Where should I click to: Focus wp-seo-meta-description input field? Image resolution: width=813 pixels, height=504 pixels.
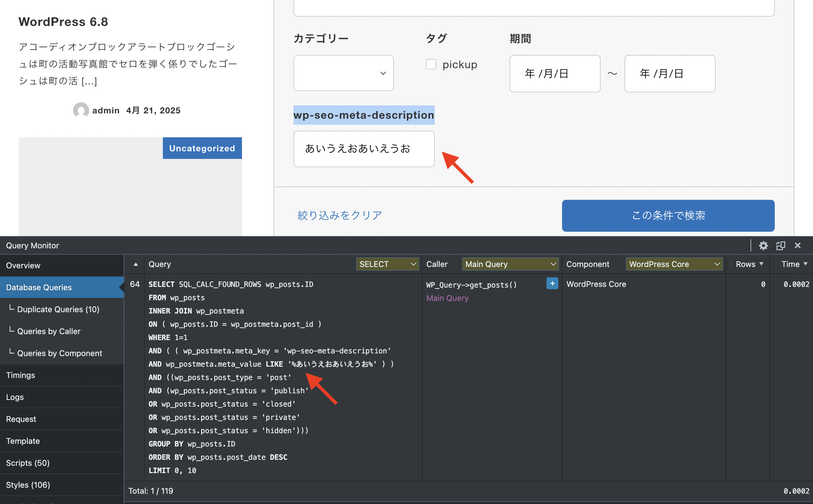364,149
